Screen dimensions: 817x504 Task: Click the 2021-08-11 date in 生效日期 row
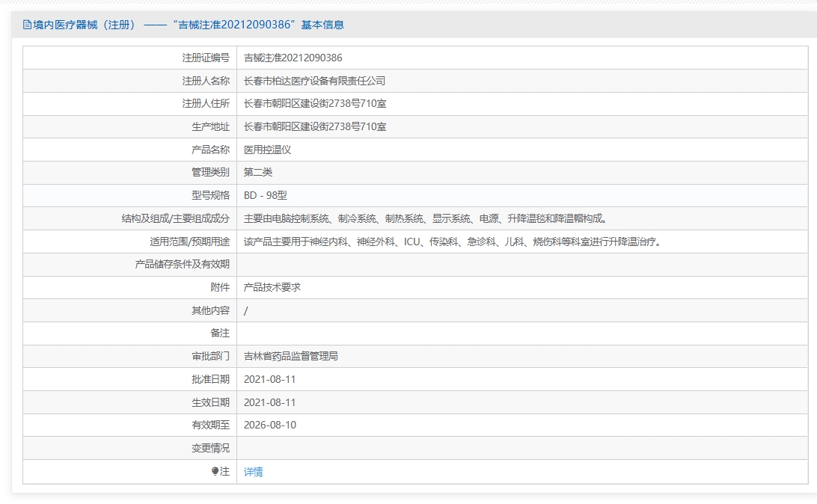point(270,402)
